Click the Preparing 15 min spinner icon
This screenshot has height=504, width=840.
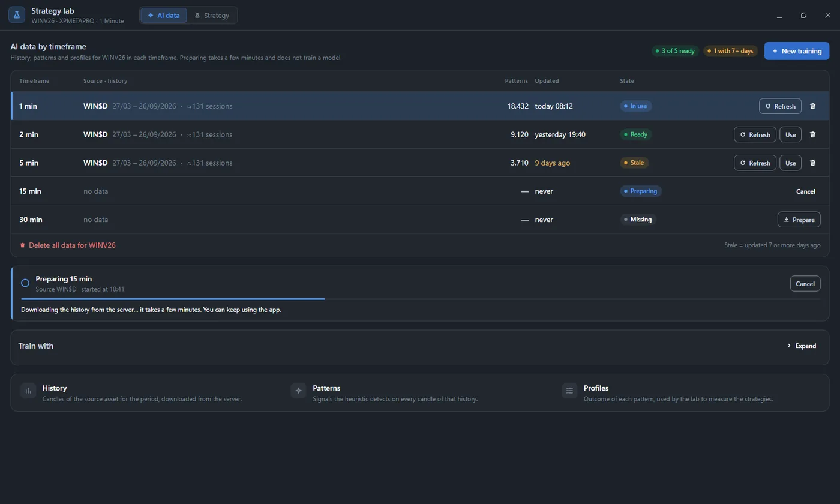click(x=25, y=283)
